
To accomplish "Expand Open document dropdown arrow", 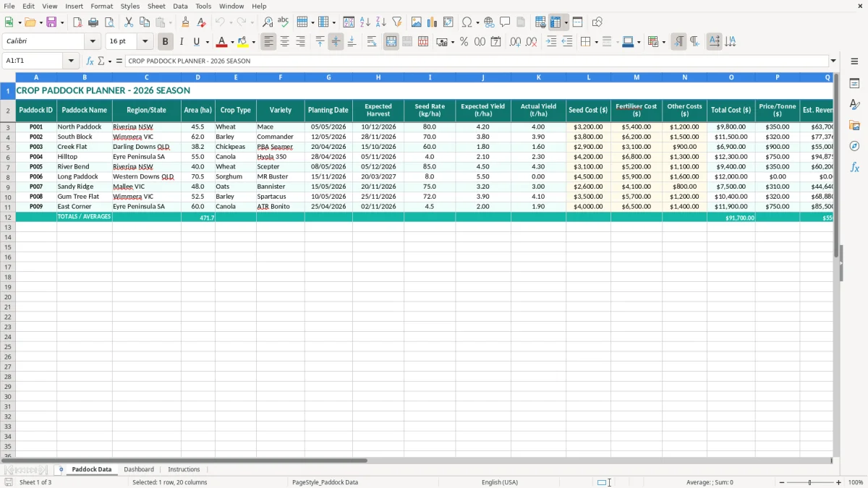I will tap(41, 22).
